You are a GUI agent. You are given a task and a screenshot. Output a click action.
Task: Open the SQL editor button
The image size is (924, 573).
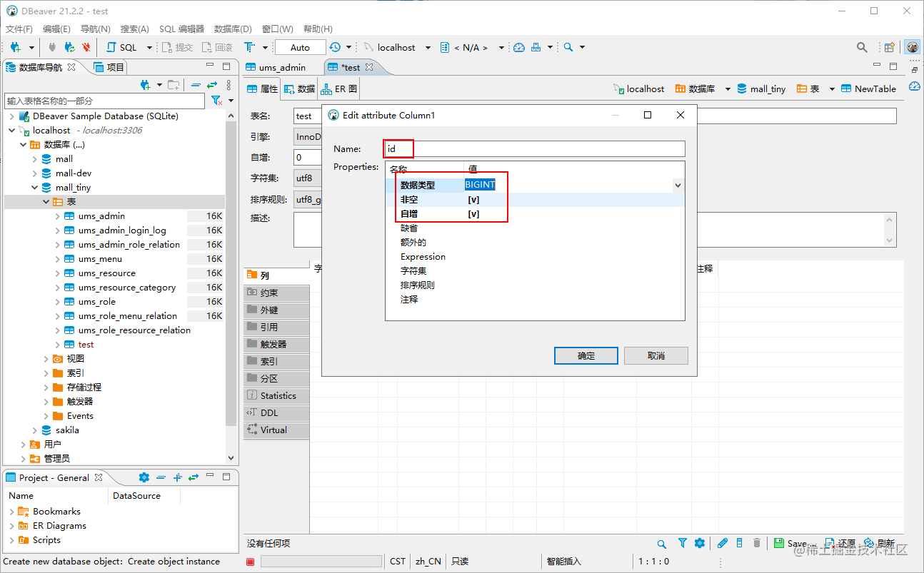121,47
